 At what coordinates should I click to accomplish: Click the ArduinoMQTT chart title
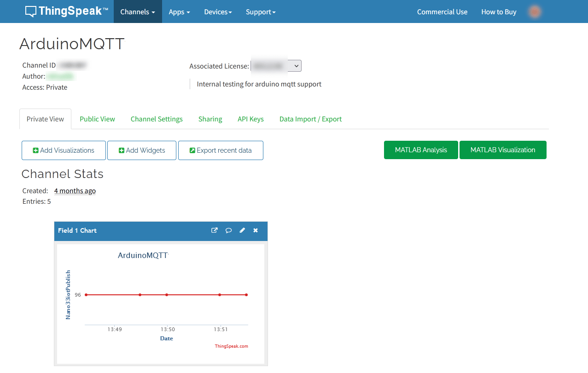pyautogui.click(x=143, y=255)
